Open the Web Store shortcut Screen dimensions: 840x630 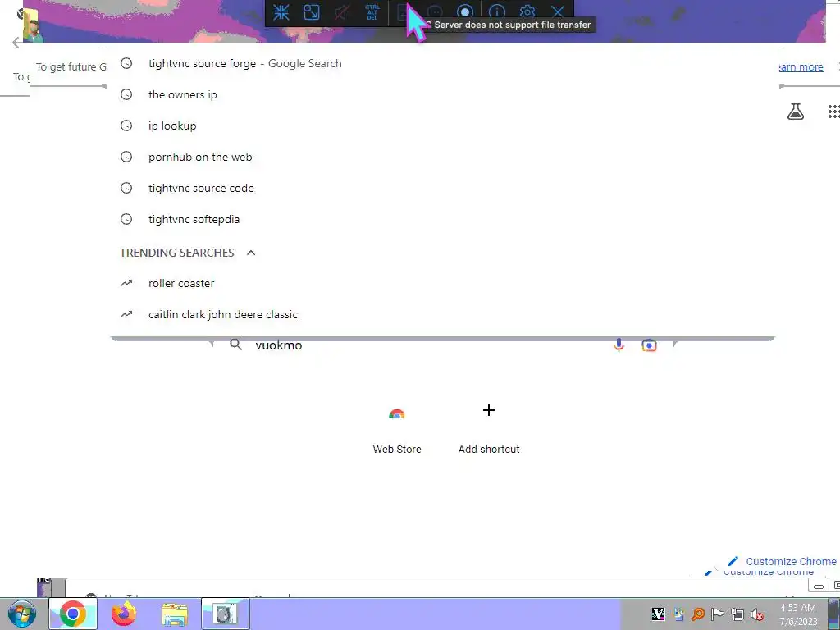pos(397,428)
